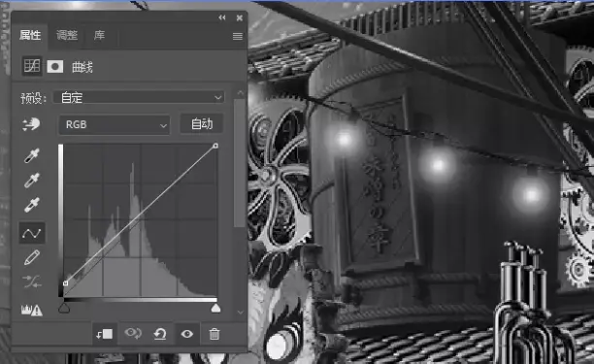Click the 自动 auto button
Screen dimensions: 594x364
[x=202, y=124]
